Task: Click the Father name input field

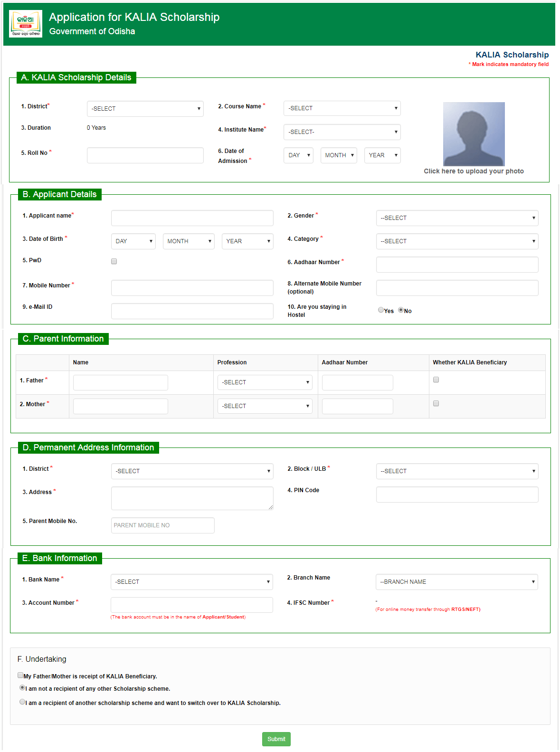Action: (x=121, y=382)
